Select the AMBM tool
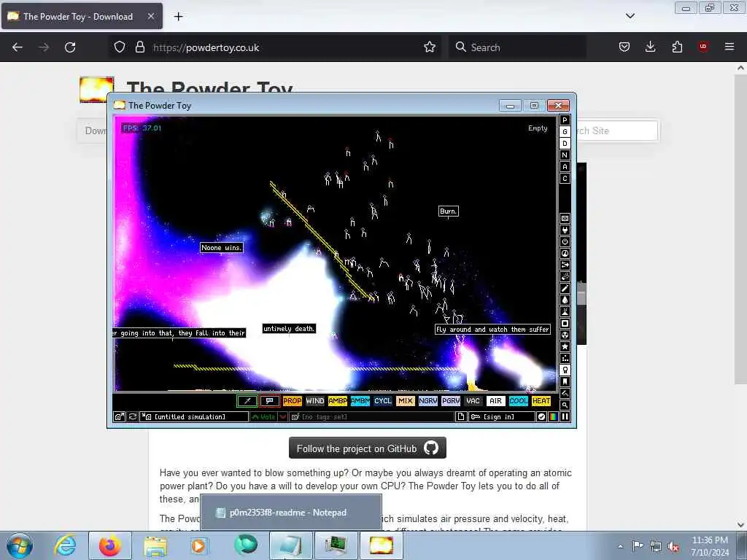This screenshot has height=560, width=747. 360,401
